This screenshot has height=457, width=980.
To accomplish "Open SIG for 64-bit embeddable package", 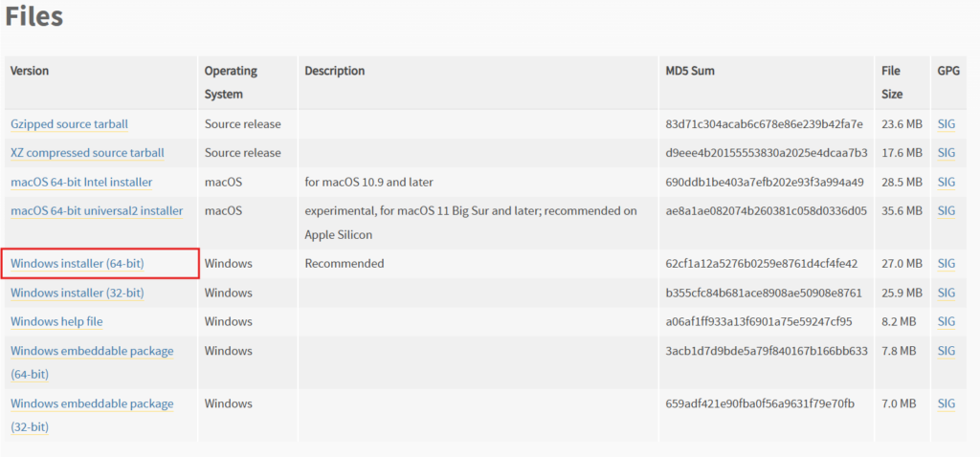I will pyautogui.click(x=947, y=351).
